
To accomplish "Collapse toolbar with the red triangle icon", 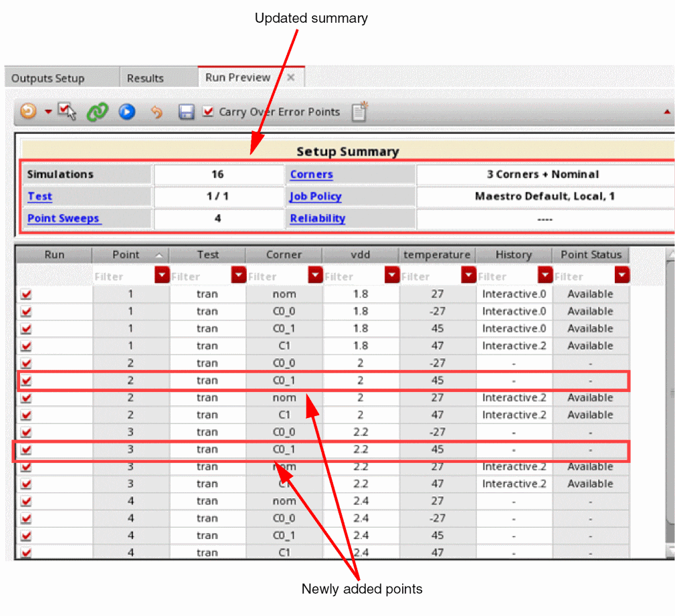I will [x=667, y=112].
